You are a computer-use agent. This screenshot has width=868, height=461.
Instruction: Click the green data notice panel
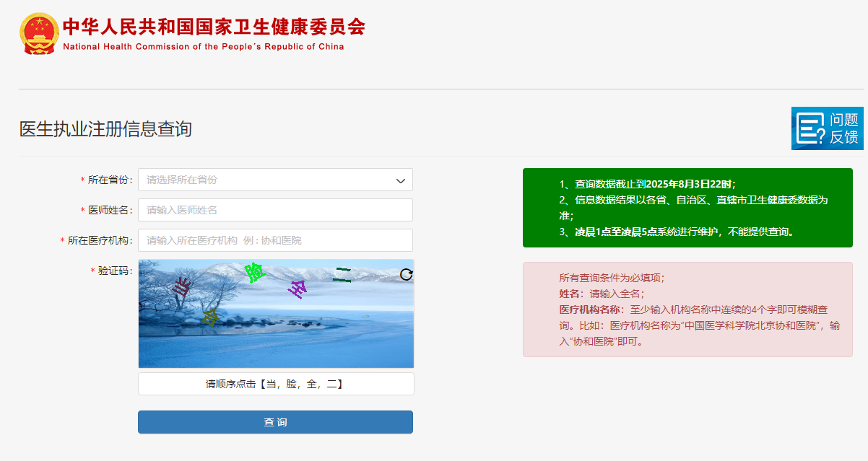pos(687,208)
